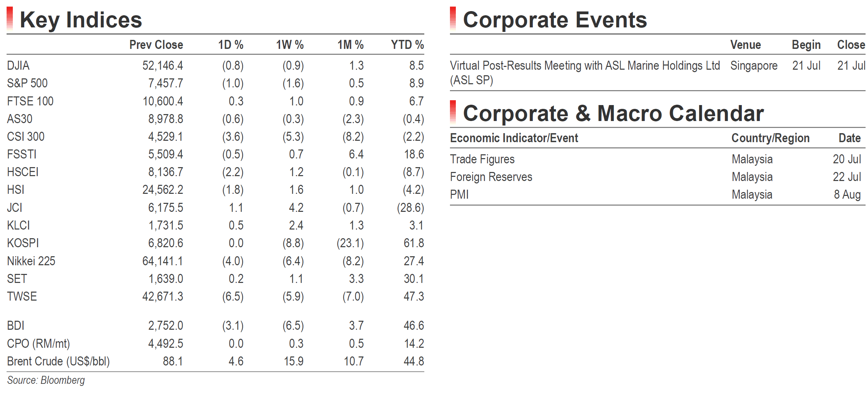The height and width of the screenshot is (397, 868).
Task: Select the Brent Crude (US$/bbl) label
Action: (58, 361)
